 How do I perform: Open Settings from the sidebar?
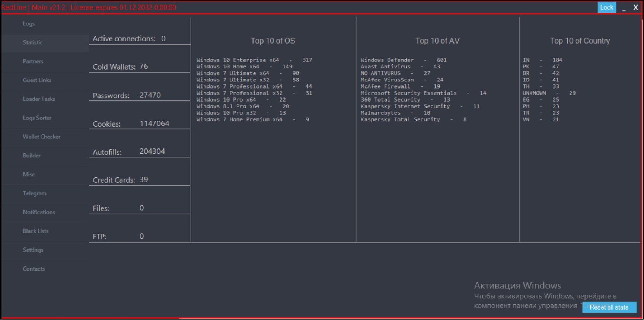(x=33, y=250)
